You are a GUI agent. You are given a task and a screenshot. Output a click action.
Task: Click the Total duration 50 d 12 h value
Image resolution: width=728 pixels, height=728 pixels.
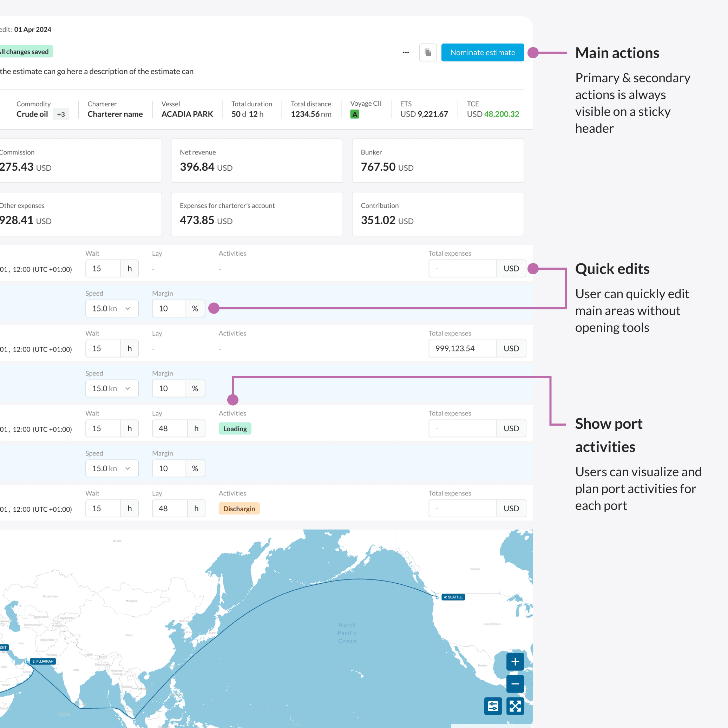click(x=247, y=114)
